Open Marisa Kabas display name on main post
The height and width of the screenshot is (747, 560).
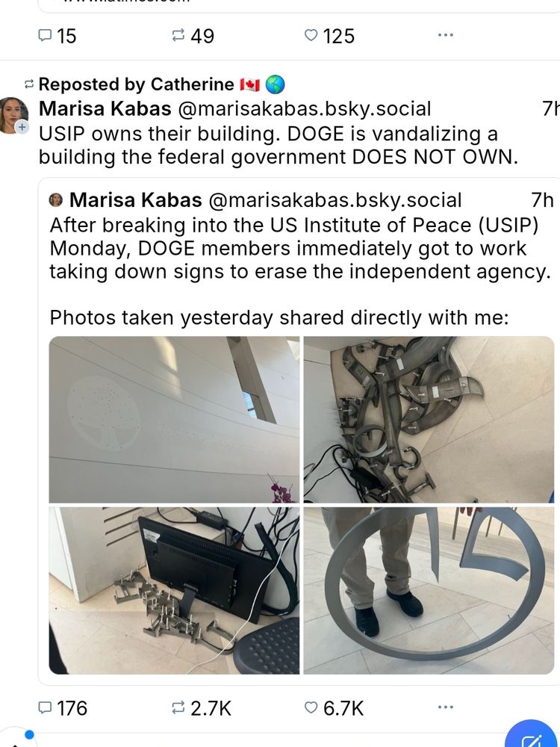coord(105,108)
